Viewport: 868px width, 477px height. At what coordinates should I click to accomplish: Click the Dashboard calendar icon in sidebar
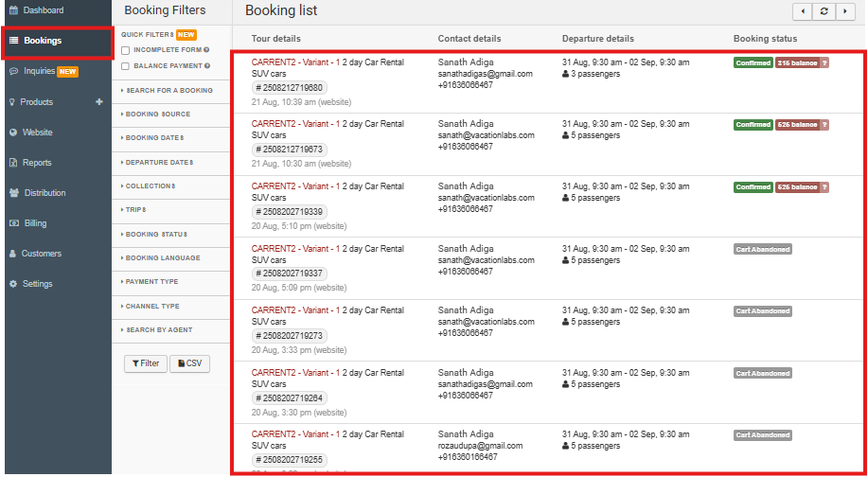click(x=12, y=10)
